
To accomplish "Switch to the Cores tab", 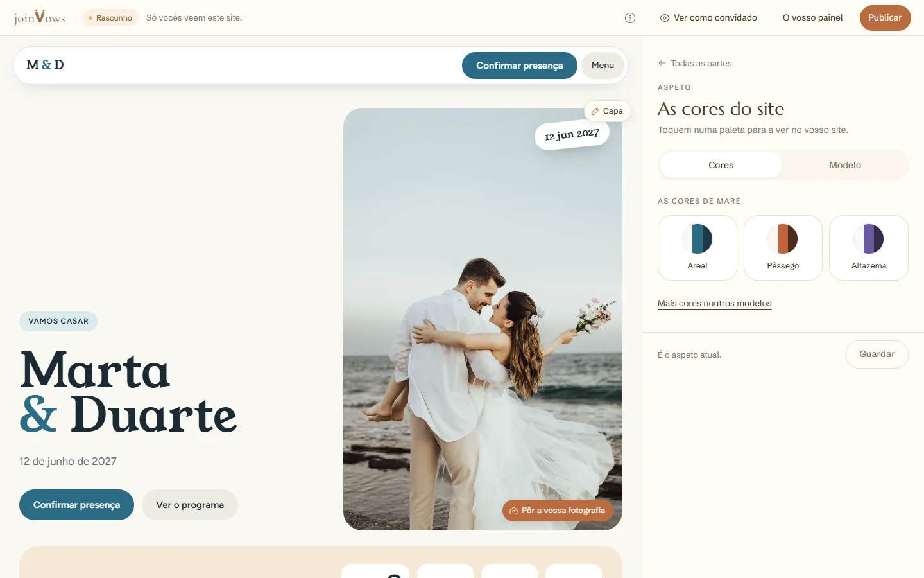I will click(721, 165).
